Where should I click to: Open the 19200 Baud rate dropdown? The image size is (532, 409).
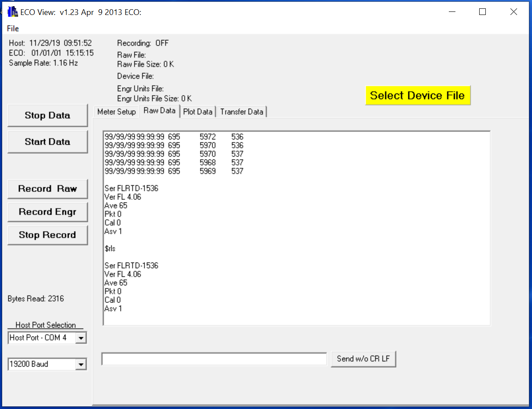81,365
